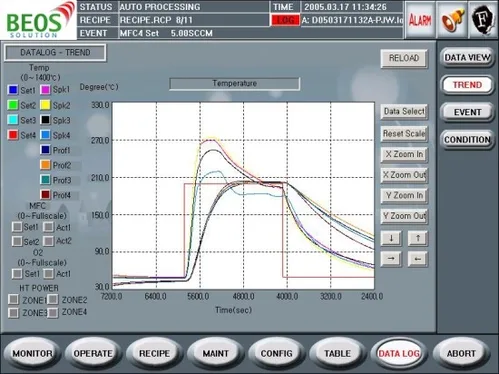This screenshot has width=499, height=374.
Task: Toggle Prof3 teal swatch
Action: (45, 180)
